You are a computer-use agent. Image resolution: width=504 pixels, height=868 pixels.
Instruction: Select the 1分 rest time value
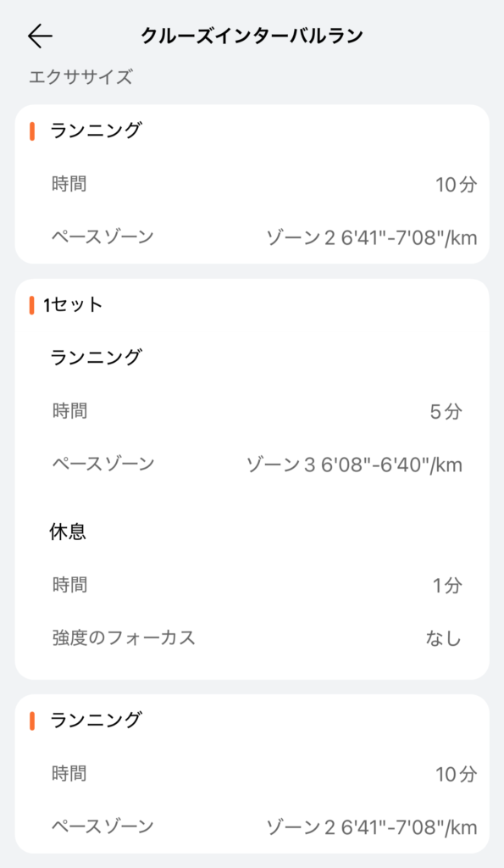coord(447,585)
